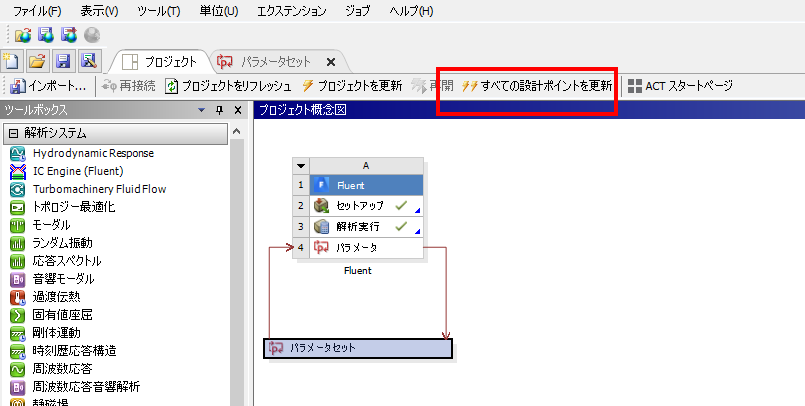This screenshot has height=406, width=805.
Task: Click the column A header of the Fluent system
Action: click(x=366, y=166)
